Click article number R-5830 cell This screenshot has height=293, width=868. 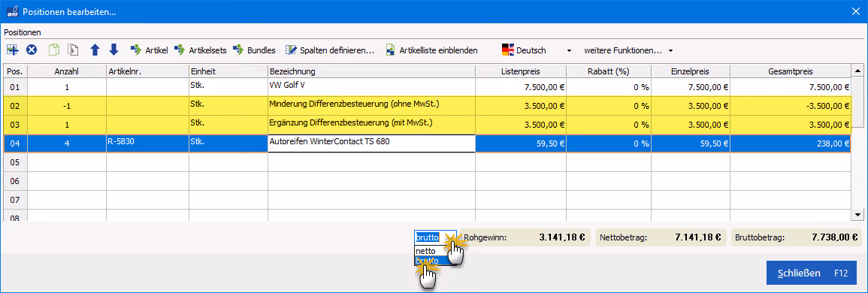148,143
